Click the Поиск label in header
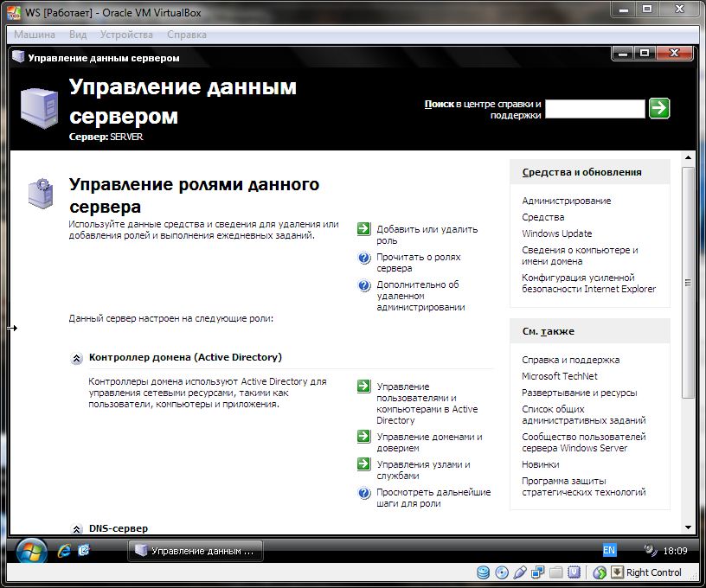Image resolution: width=706 pixels, height=588 pixels. (439, 104)
